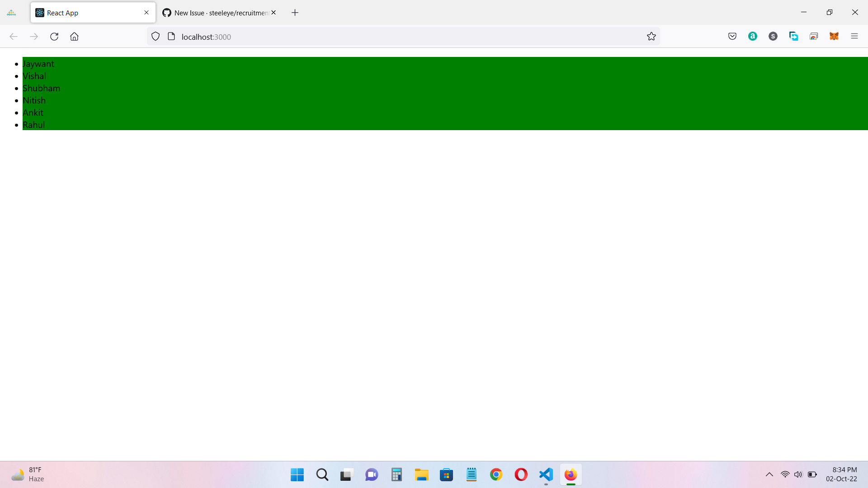
Task: Navigate back with the back button
Action: [x=14, y=36]
